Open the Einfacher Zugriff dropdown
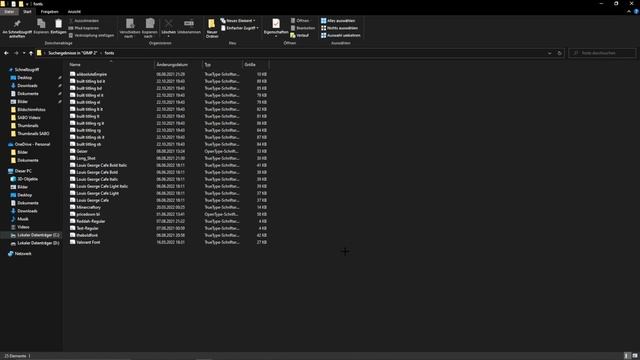The height and width of the screenshot is (360, 640). (x=240, y=28)
